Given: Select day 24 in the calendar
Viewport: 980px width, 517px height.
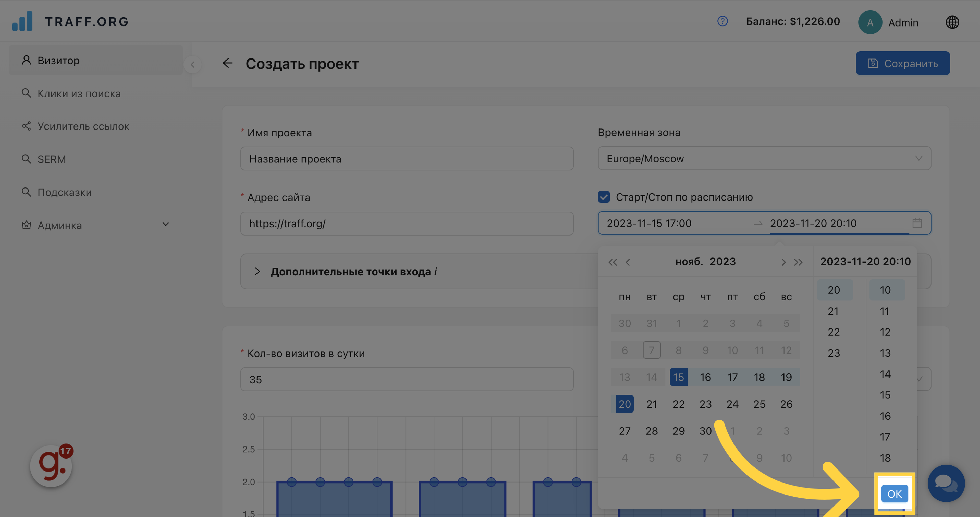Looking at the screenshot, I should click(x=732, y=404).
